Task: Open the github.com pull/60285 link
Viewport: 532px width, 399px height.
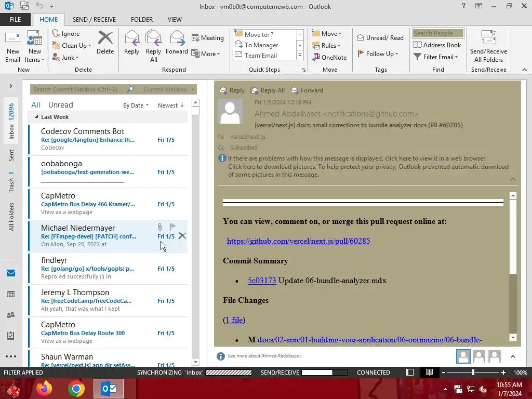Action: pos(299,241)
